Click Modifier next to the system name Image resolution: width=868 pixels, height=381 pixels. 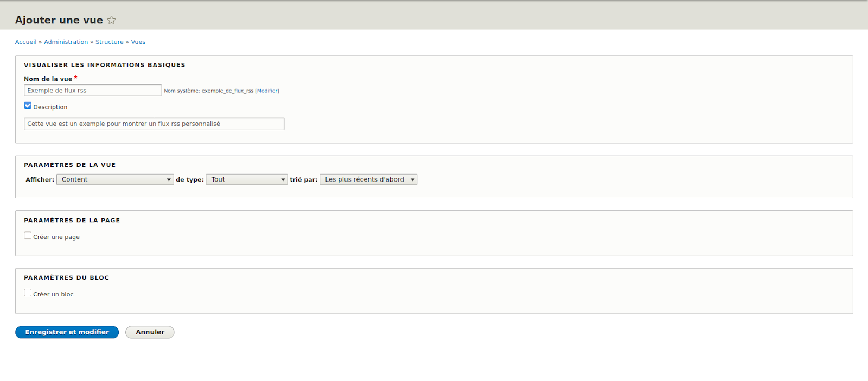coord(267,91)
